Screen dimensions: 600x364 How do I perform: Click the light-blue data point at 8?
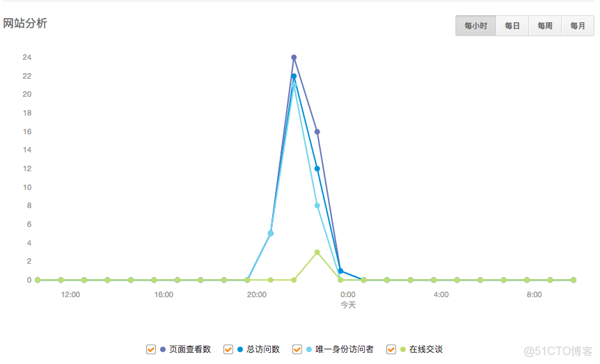[x=317, y=205]
